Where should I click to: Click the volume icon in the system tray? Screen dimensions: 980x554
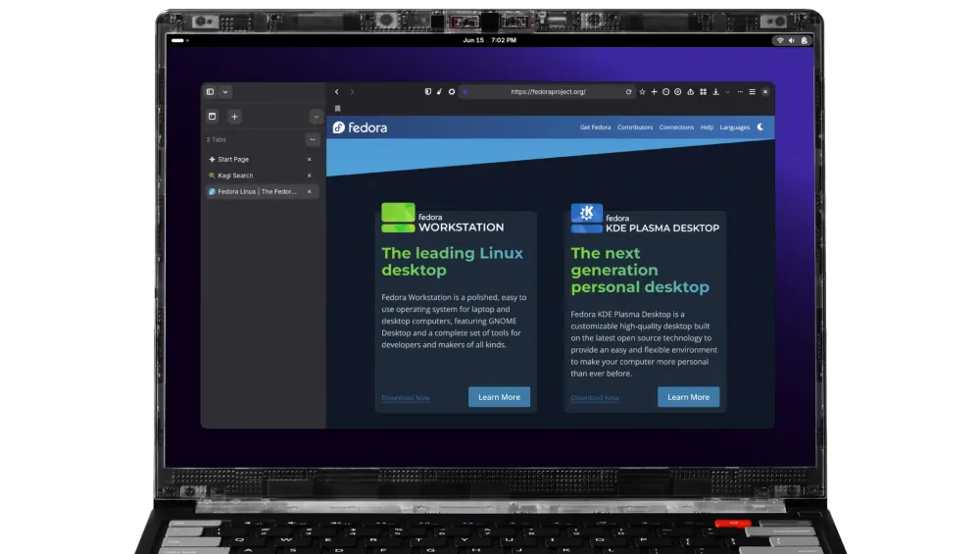792,40
